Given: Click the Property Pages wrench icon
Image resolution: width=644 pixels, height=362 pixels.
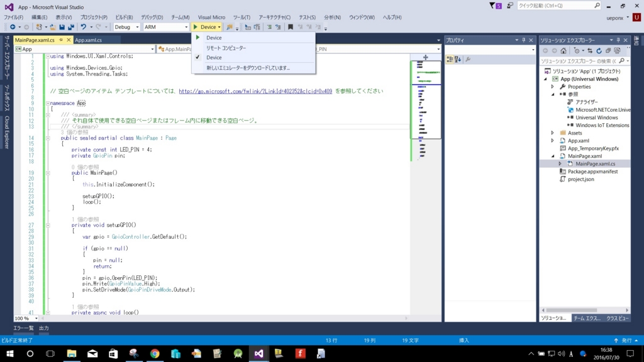Looking at the screenshot, I should 468,60.
